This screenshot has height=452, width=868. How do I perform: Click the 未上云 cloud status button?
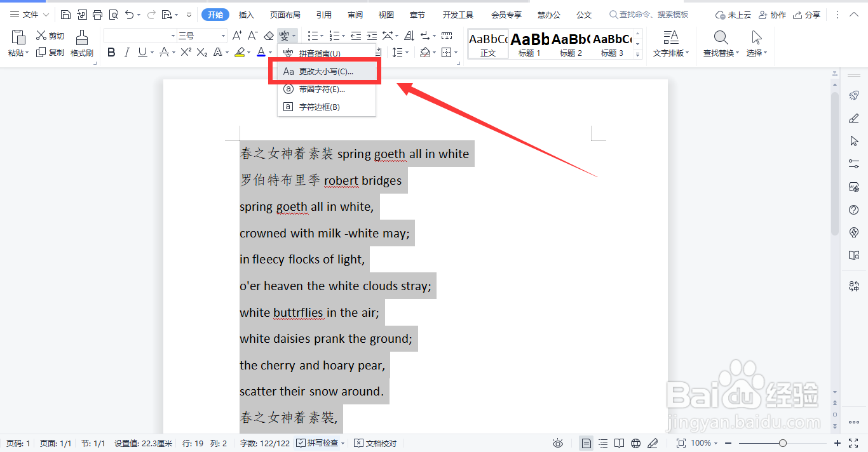(x=733, y=15)
